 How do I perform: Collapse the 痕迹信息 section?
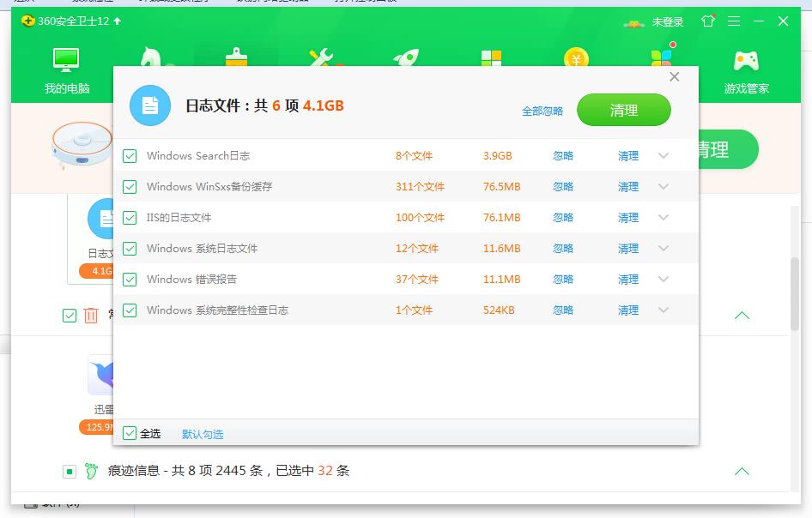(742, 471)
